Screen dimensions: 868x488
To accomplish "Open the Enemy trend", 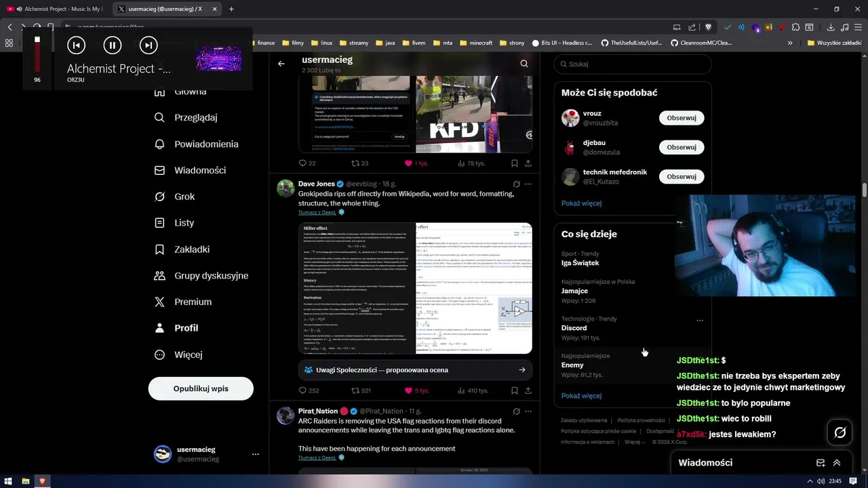I will (x=572, y=365).
